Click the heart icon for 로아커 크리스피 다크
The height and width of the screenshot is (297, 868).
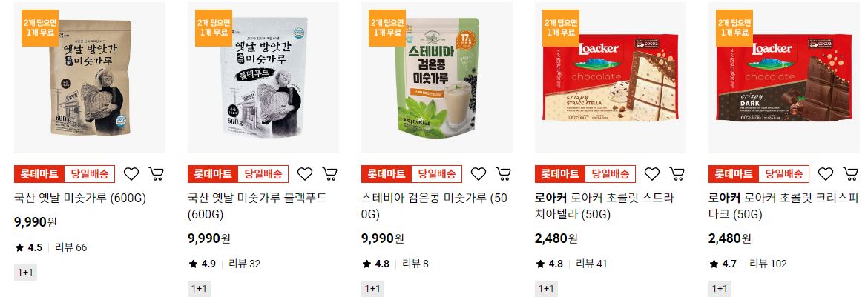click(826, 174)
